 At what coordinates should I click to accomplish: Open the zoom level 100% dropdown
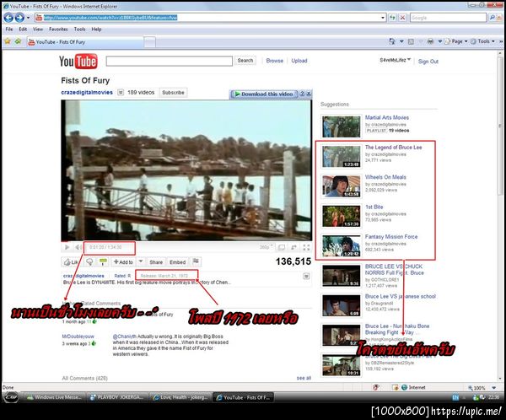click(x=494, y=388)
